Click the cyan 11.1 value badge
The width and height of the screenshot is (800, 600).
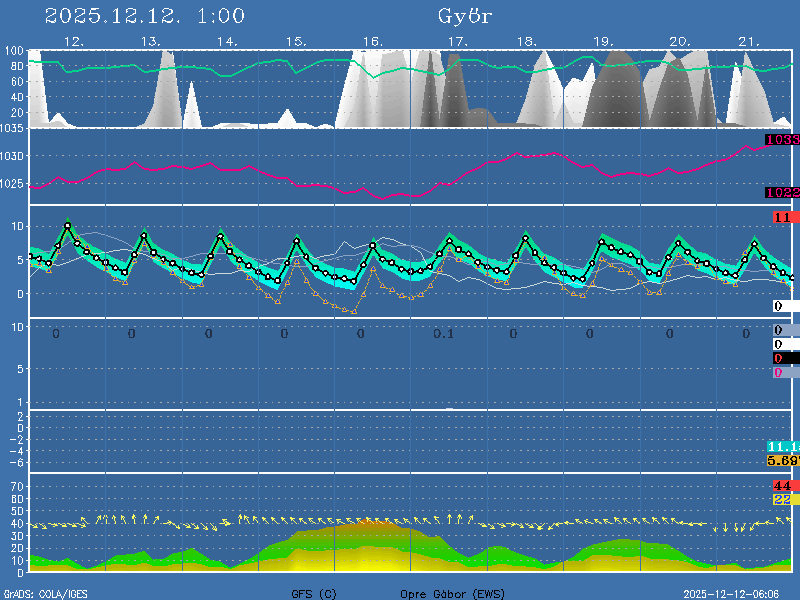coord(782,446)
